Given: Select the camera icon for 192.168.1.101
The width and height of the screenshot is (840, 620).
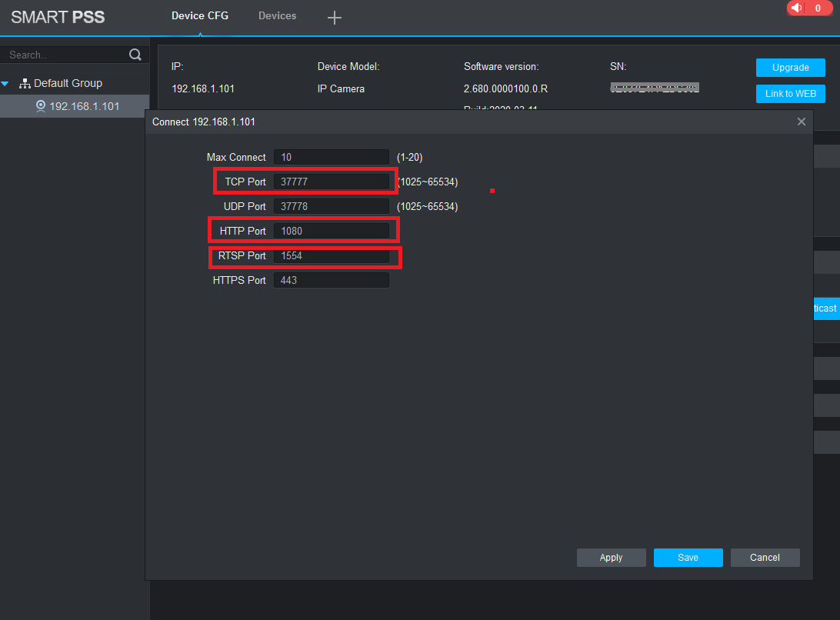Looking at the screenshot, I should click(x=41, y=106).
